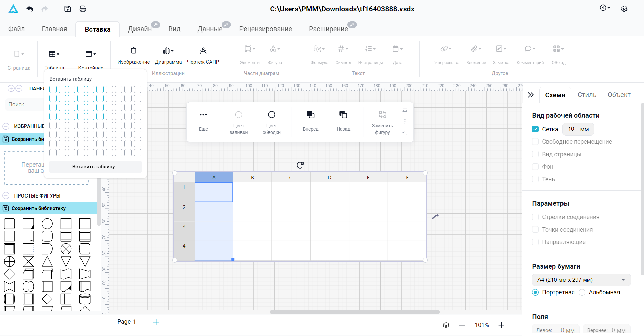Screen dimensions: 644x336
Task: Click the undo arrow icon
Action: click(x=30, y=9)
